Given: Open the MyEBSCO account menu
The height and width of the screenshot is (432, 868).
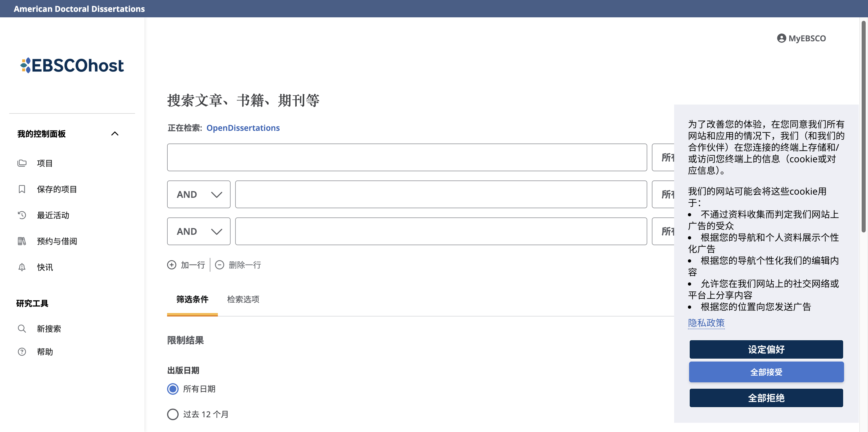Looking at the screenshot, I should 801,38.
